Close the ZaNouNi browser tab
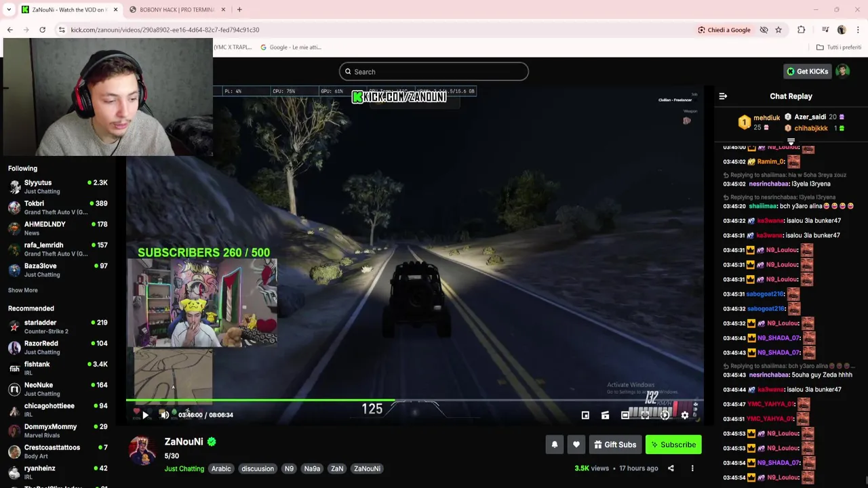 (x=115, y=9)
